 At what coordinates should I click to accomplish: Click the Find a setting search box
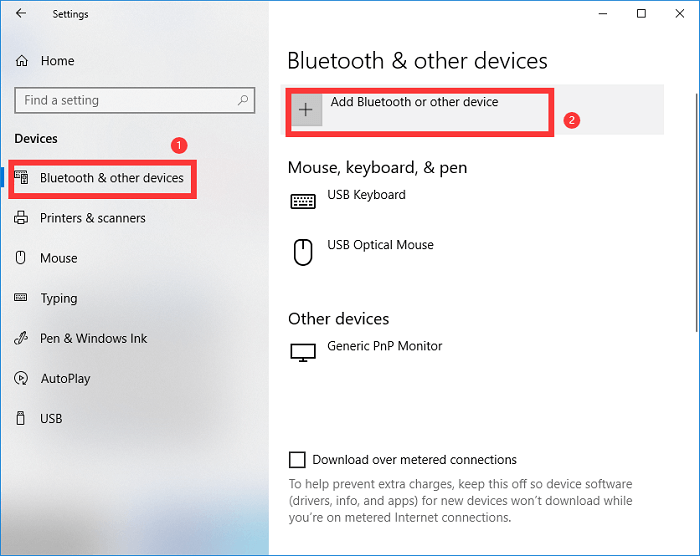pos(125,100)
